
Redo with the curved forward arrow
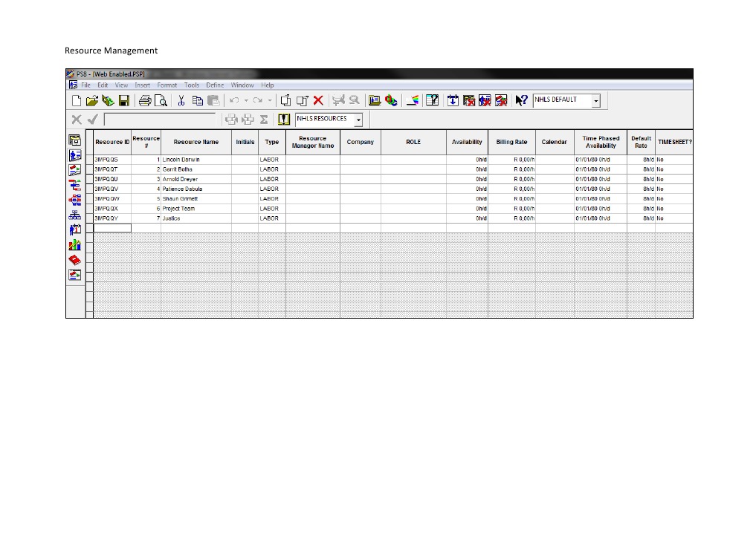click(258, 101)
